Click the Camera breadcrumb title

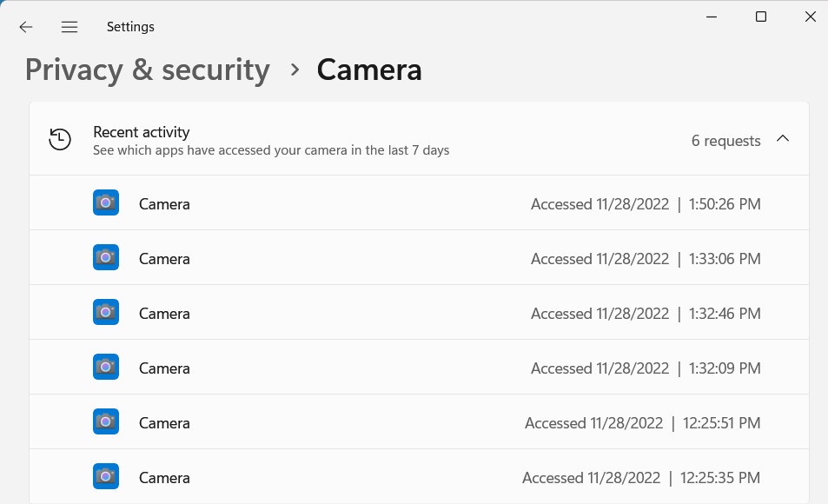(x=369, y=70)
